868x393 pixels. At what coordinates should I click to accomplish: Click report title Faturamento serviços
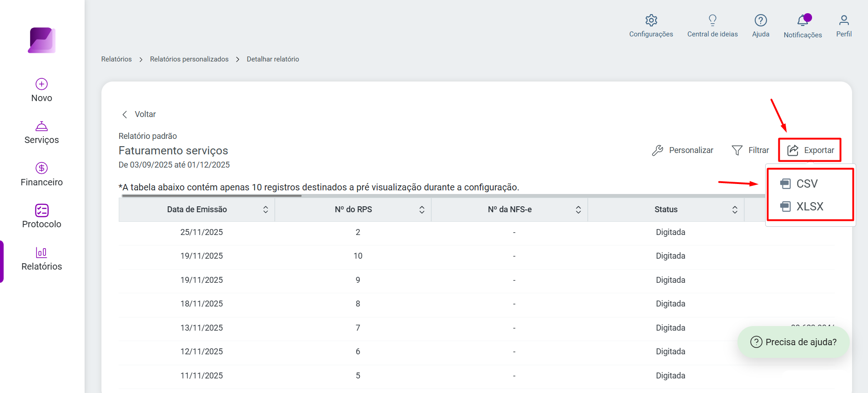[x=173, y=151]
